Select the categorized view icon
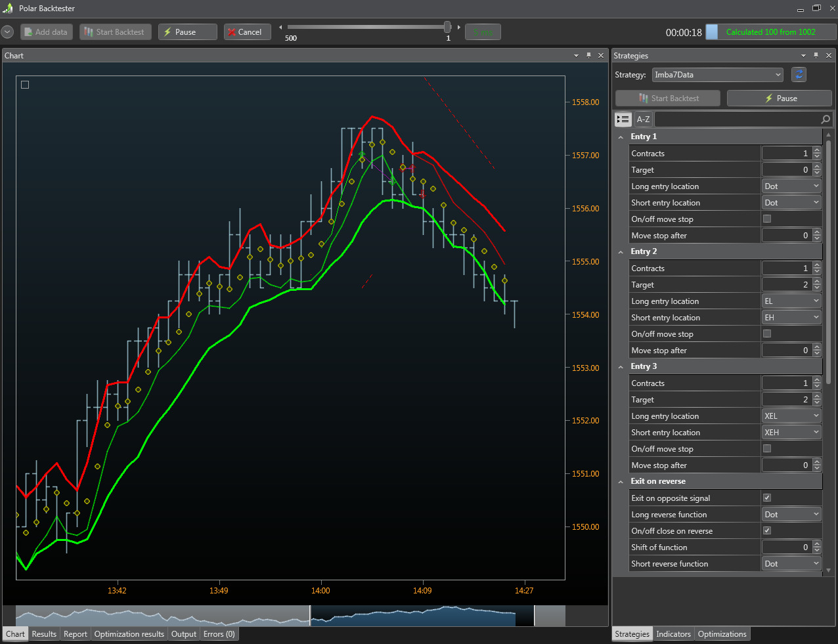Screen dimensions: 838x644 [623, 119]
